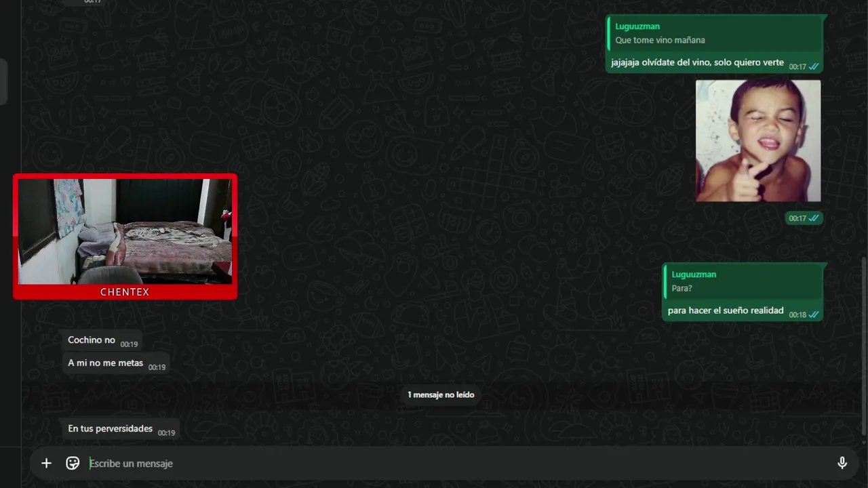Click the CHENTEX webcam overlay video
The height and width of the screenshot is (488, 868).
click(x=125, y=231)
